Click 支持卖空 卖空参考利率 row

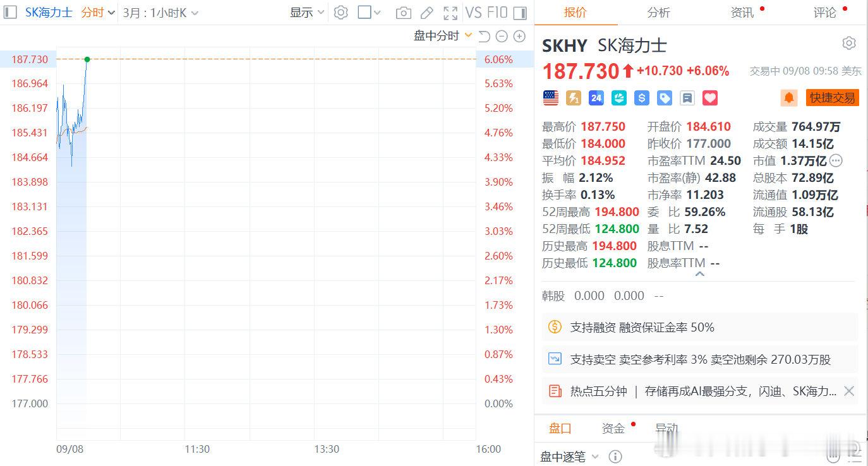pos(700,359)
